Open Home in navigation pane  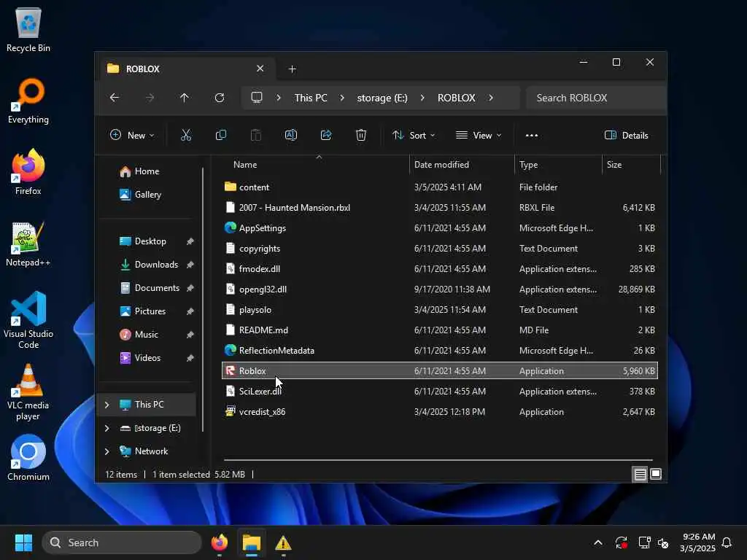pos(146,171)
